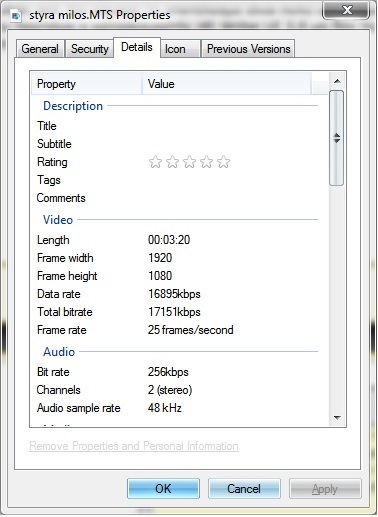
Task: Select the Channels value 2 (stereo)
Action: [170, 390]
